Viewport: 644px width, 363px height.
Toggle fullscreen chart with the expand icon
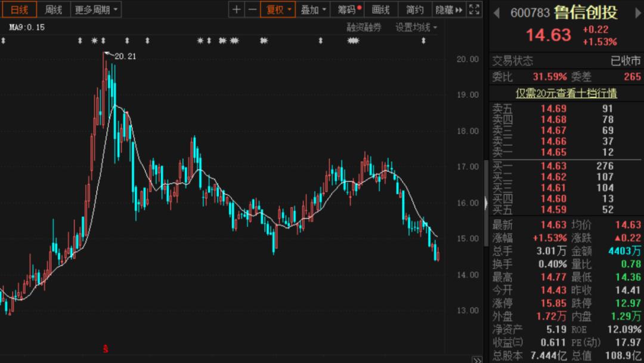(474, 10)
